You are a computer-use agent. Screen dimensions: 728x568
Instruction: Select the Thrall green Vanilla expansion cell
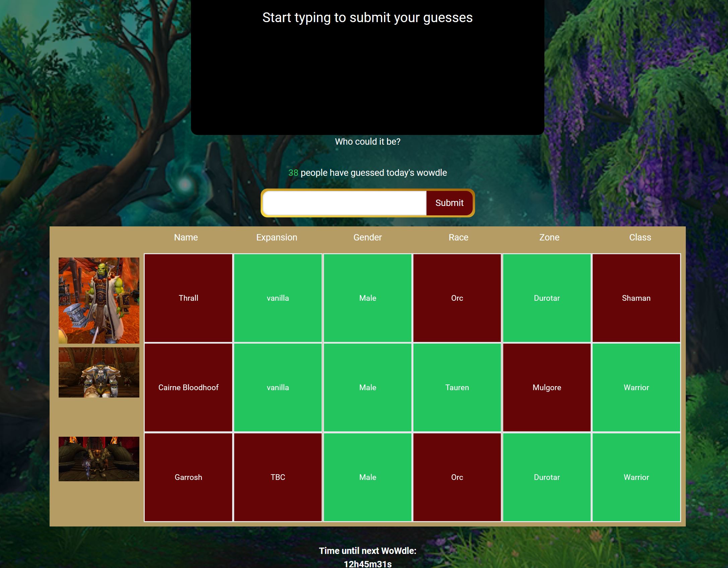[278, 298]
